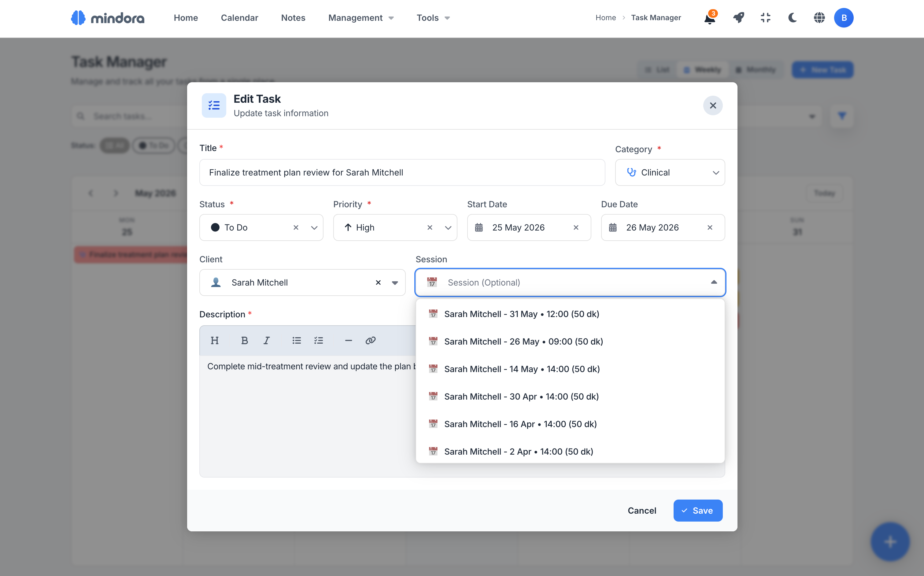924x576 pixels.
Task: Apply bold formatting in the description
Action: (245, 340)
